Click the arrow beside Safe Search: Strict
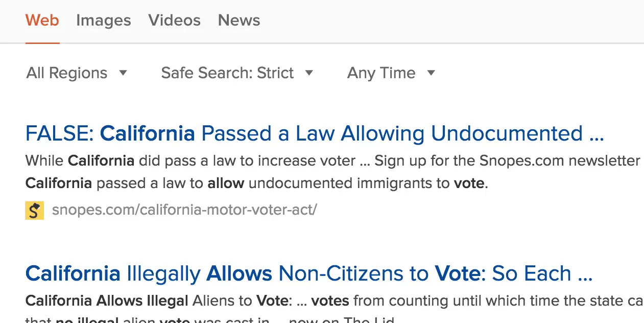The width and height of the screenshot is (644, 323). 308,73
